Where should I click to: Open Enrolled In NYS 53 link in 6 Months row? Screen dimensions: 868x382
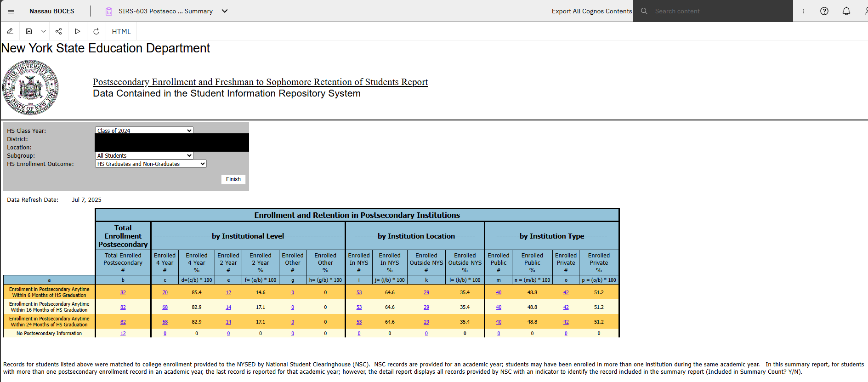359,292
